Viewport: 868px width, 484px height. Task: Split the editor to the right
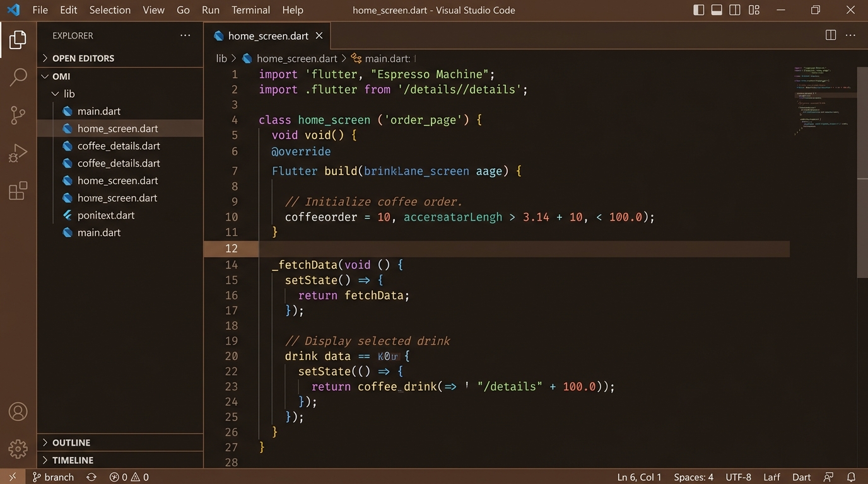pyautogui.click(x=831, y=35)
